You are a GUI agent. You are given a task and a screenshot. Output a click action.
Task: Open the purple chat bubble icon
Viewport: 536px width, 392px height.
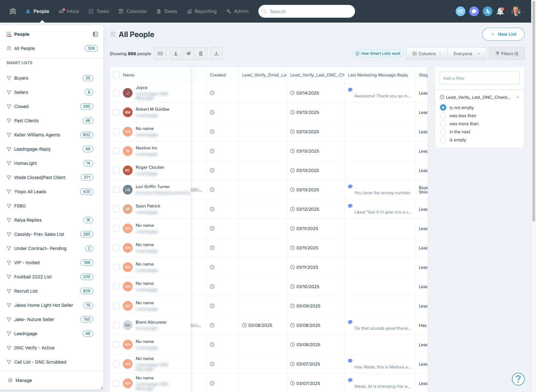click(x=474, y=11)
